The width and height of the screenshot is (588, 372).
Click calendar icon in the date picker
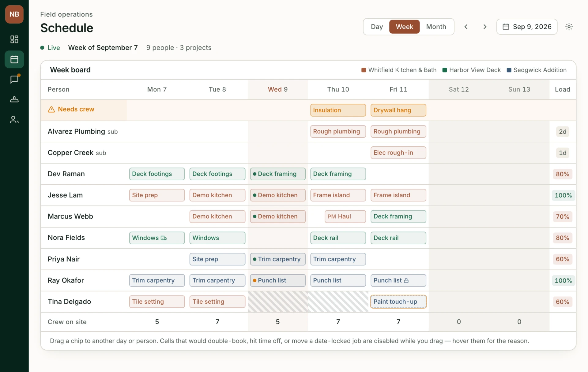tap(506, 27)
